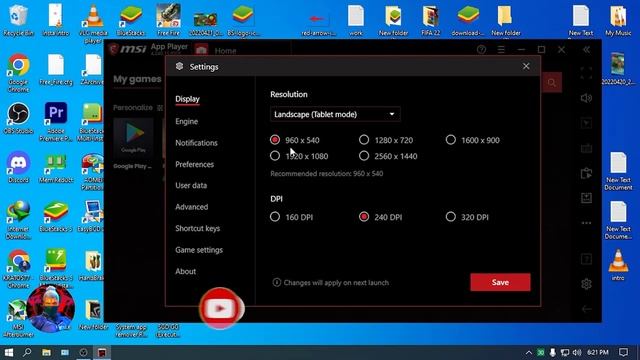Screen dimensions: 640x360
Task: Choose the 240 DPI radio button
Action: 364,217
